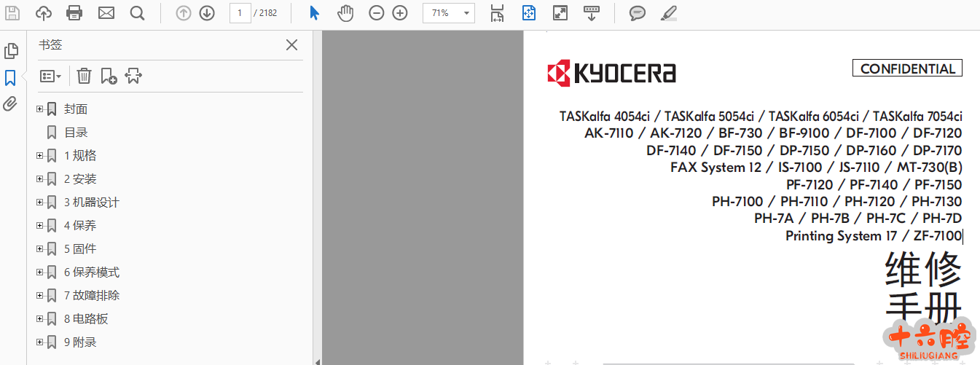
Task: Activate the arrow selection tool
Action: coord(314,13)
